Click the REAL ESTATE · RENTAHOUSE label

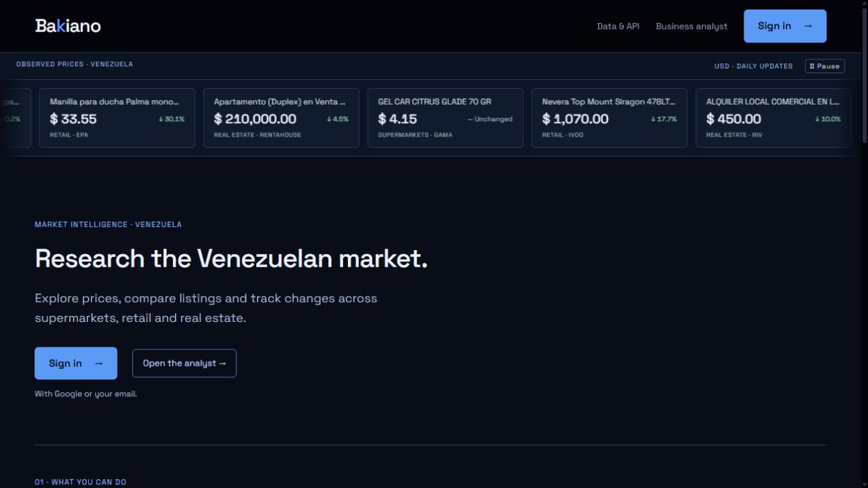257,135
